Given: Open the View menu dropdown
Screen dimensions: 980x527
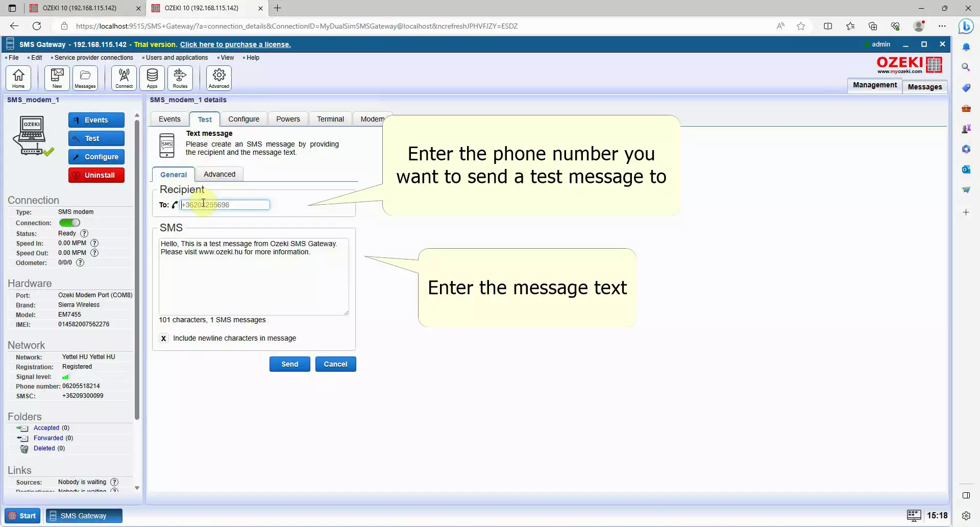Looking at the screenshot, I should point(227,58).
